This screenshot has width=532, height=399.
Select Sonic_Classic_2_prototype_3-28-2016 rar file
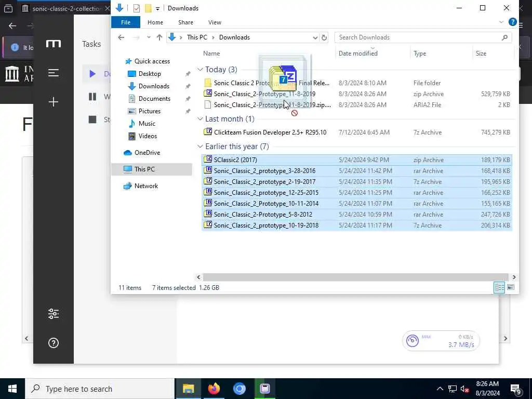pyautogui.click(x=356, y=170)
